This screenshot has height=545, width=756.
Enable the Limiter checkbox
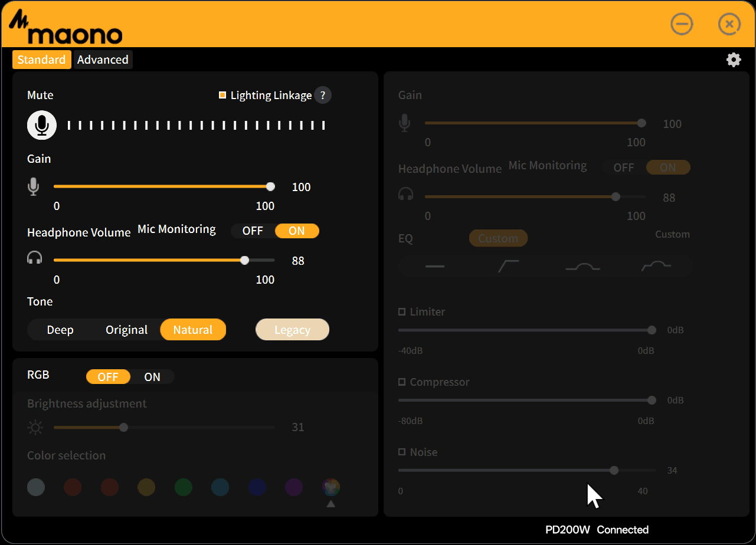[402, 311]
